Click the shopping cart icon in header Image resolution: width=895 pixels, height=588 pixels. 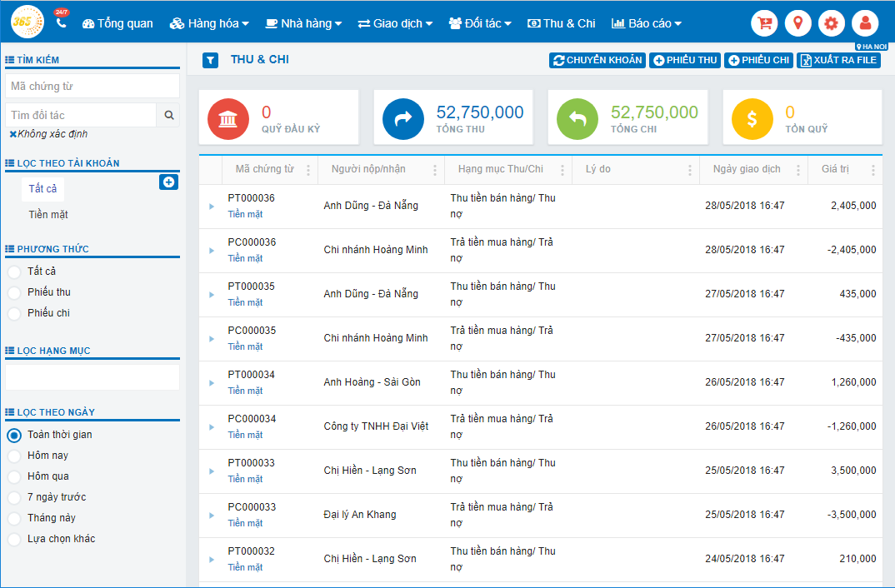click(764, 23)
